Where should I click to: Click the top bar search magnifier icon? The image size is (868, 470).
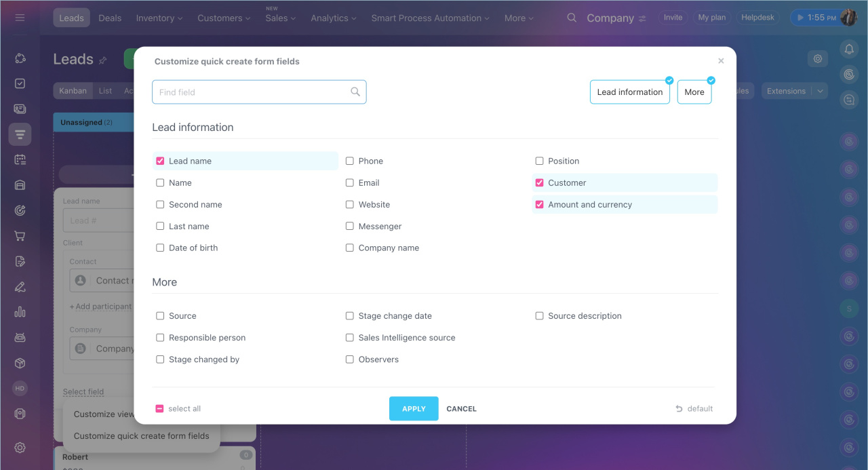click(572, 18)
